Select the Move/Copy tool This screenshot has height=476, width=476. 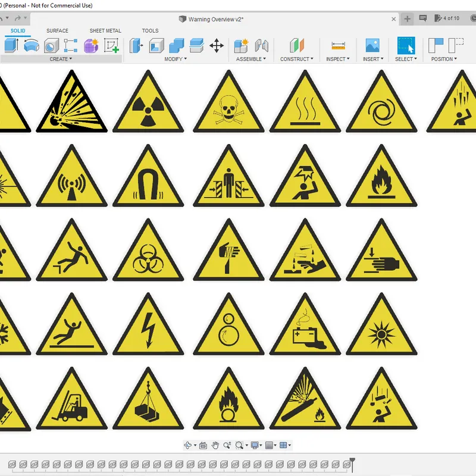pos(217,45)
